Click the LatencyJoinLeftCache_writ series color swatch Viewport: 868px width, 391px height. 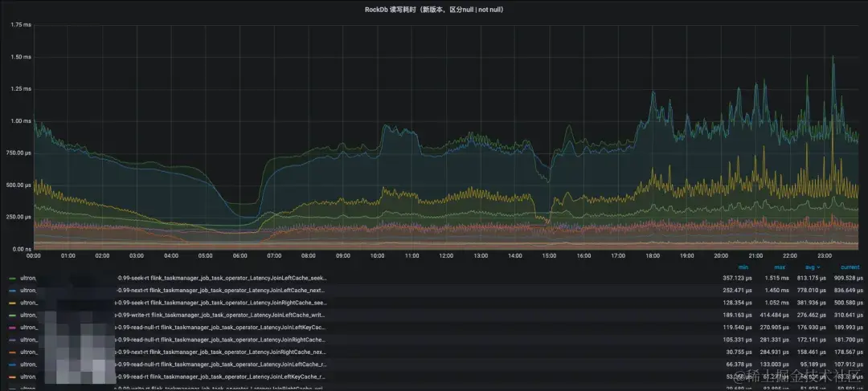pyautogui.click(x=12, y=315)
